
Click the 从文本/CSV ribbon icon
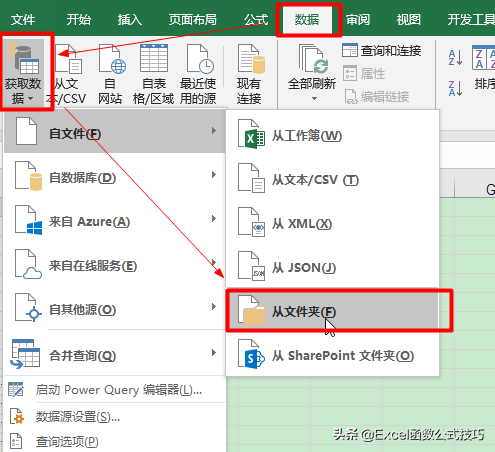click(x=68, y=59)
